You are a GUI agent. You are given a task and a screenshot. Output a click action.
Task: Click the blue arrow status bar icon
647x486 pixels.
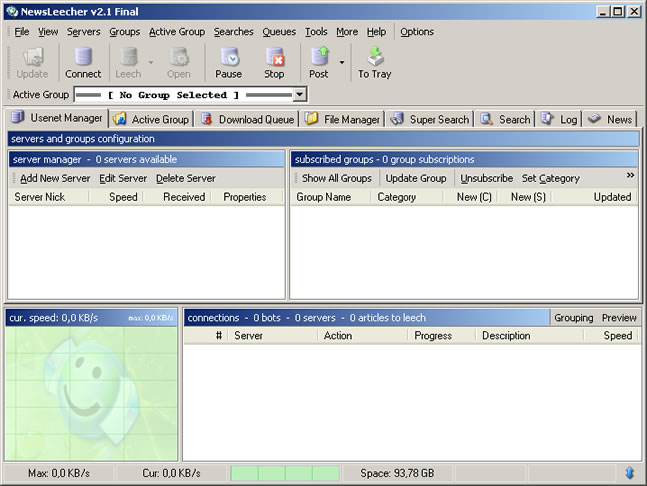pos(629,473)
